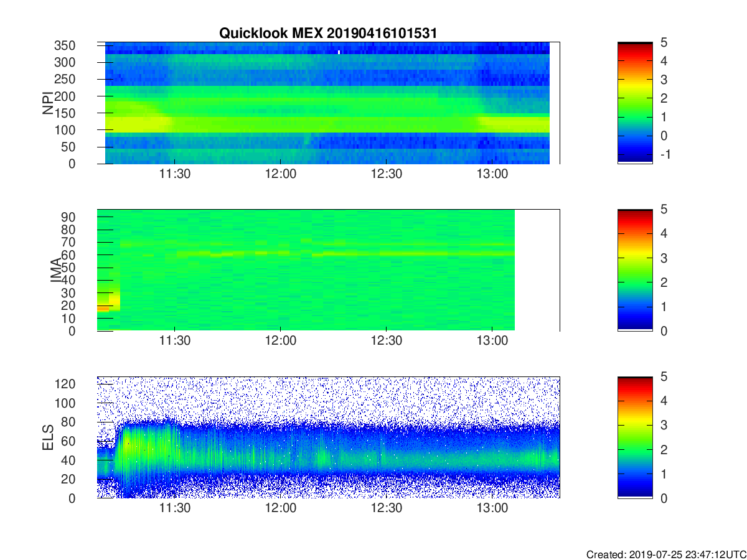Click the 11:30 tick label under NPI plot
Screen dimensions: 747x560
[x=175, y=174]
